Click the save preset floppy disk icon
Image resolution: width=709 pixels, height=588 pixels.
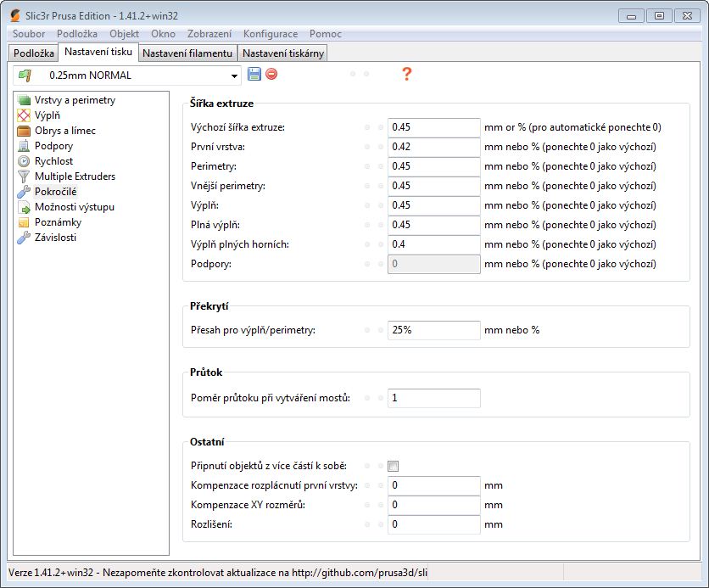(254, 75)
